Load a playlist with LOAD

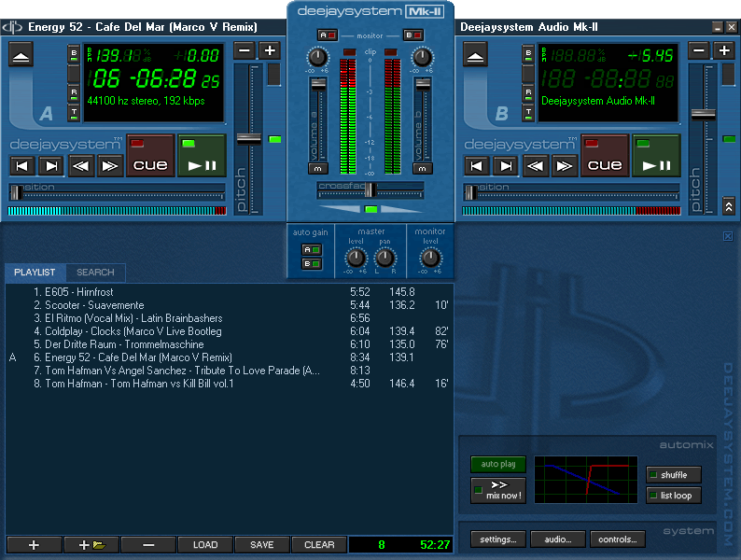[x=205, y=545]
